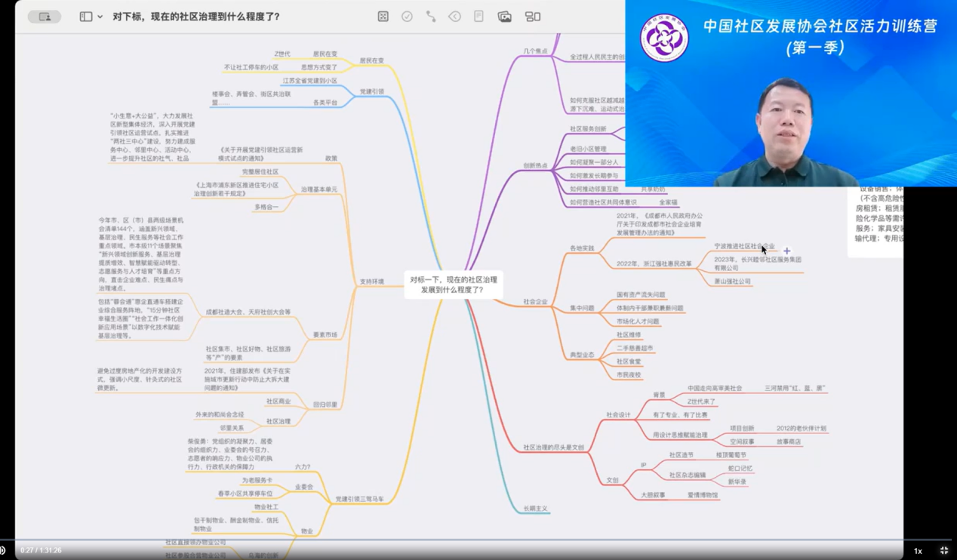957x560 pixels.
Task: Select the 业委会 node
Action: (x=303, y=487)
